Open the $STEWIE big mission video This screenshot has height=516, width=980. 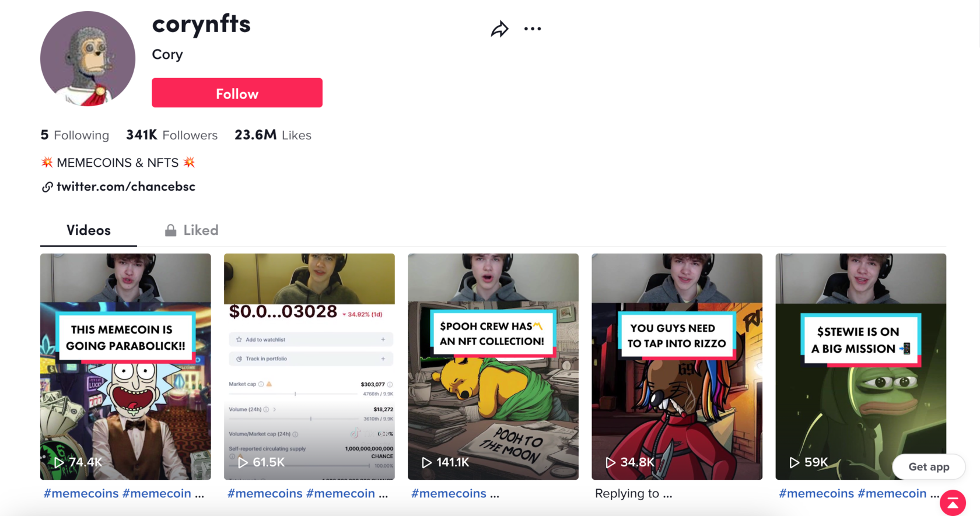coord(860,366)
